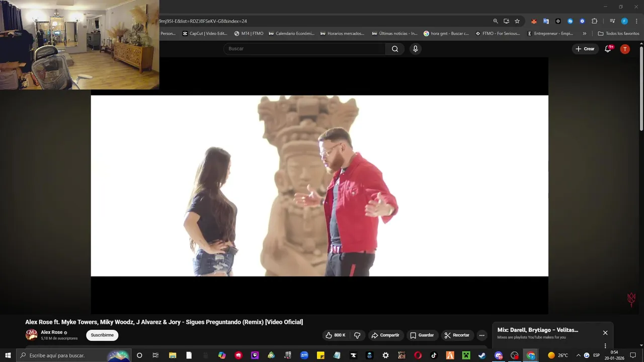Screen dimensions: 644x362
Task: Open the MetaMask fox extension
Action: (534, 21)
